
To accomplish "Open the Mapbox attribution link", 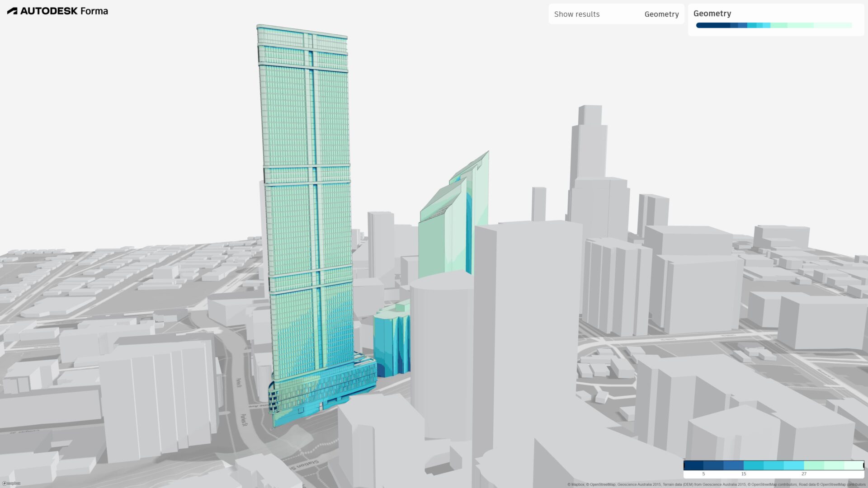I will (x=578, y=484).
